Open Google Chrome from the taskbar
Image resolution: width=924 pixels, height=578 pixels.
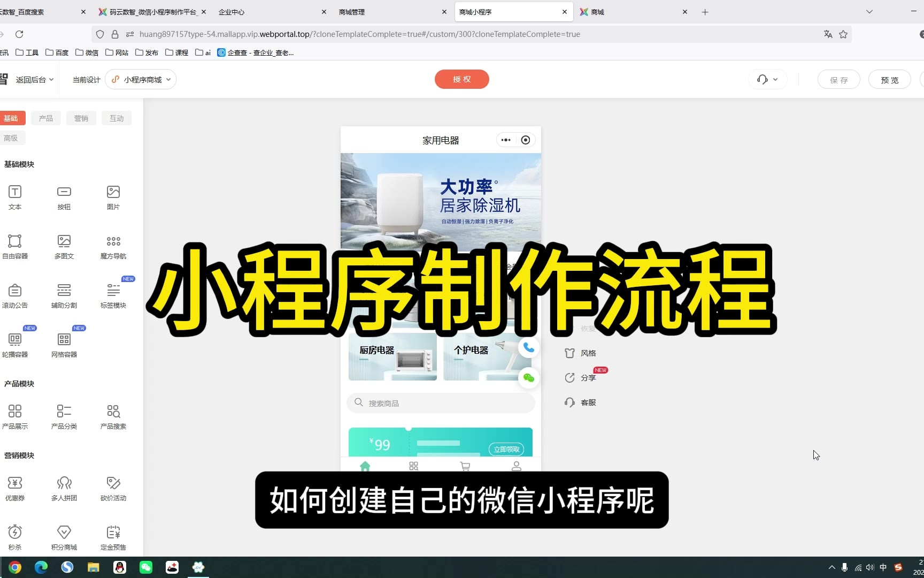pyautogui.click(x=15, y=567)
